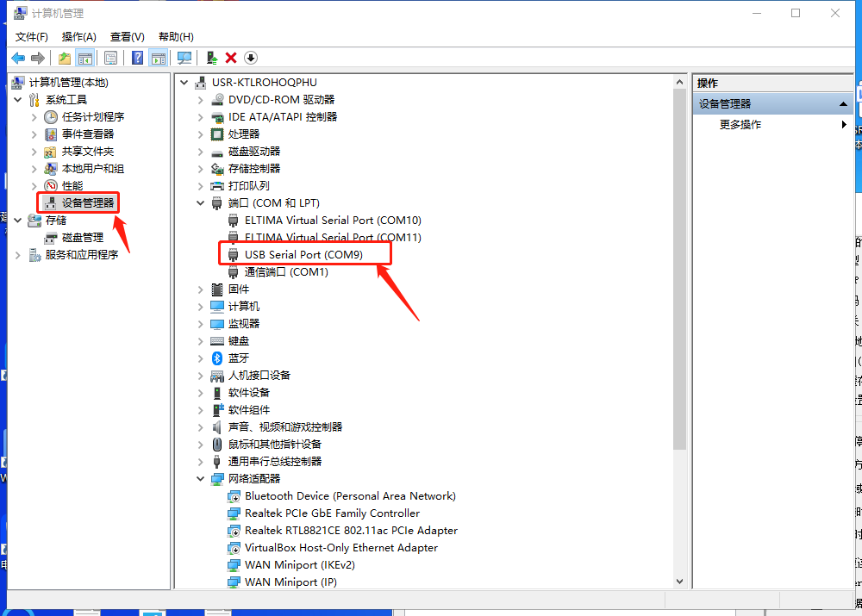Image resolution: width=862 pixels, height=616 pixels.
Task: Select 设备管理器 in the left tree
Action: click(x=87, y=203)
